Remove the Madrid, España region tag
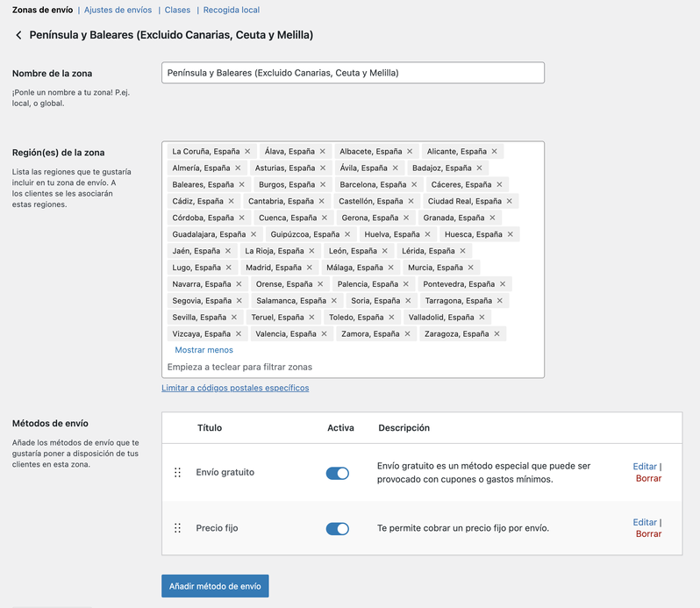 click(x=310, y=268)
